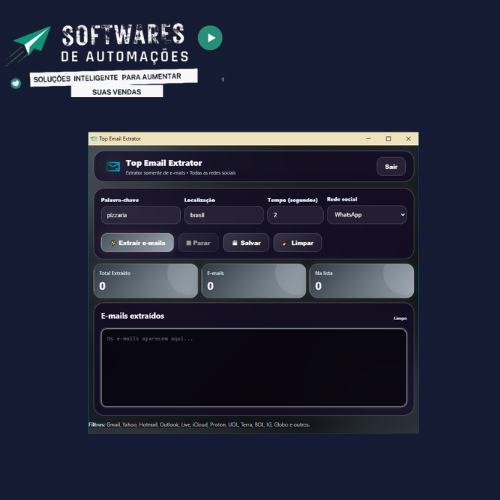Open the Rede social WhatsApp dropdown
The width and height of the screenshot is (500, 500).
point(367,215)
